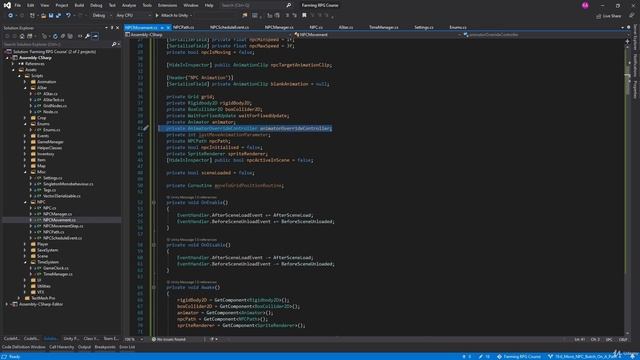Image resolution: width=640 pixels, height=360 pixels.
Task: Click Solution Explorer home icon
Action: tap(22, 36)
